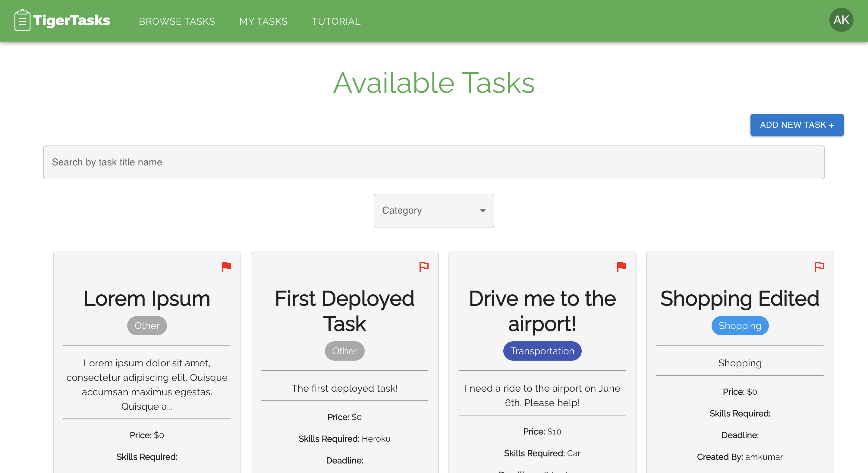The width and height of the screenshot is (868, 473).
Task: Click the Transportation category badge
Action: [542, 351]
